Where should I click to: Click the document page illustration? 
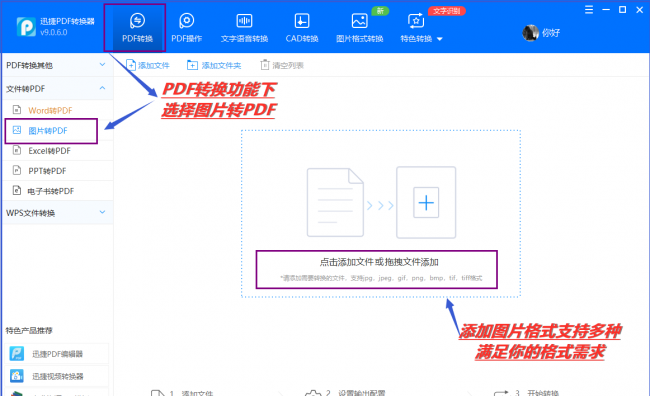click(x=335, y=202)
